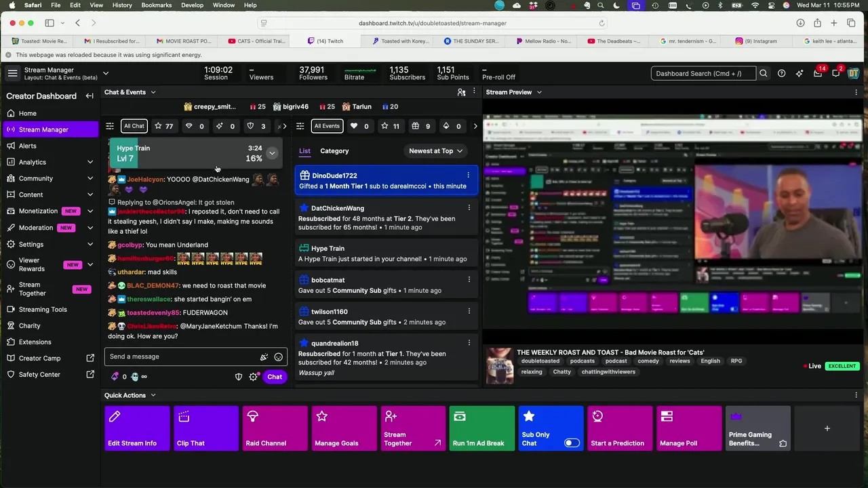The height and width of the screenshot is (488, 868).
Task: Open Stream Preview panel three-dot menu
Action: click(856, 92)
